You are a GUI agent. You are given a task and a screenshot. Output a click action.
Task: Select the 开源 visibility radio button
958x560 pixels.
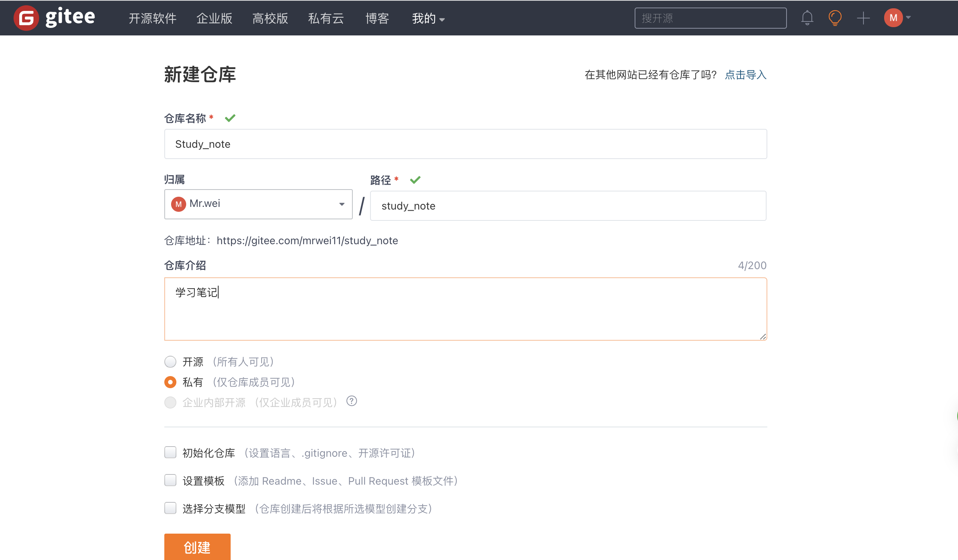(x=170, y=362)
